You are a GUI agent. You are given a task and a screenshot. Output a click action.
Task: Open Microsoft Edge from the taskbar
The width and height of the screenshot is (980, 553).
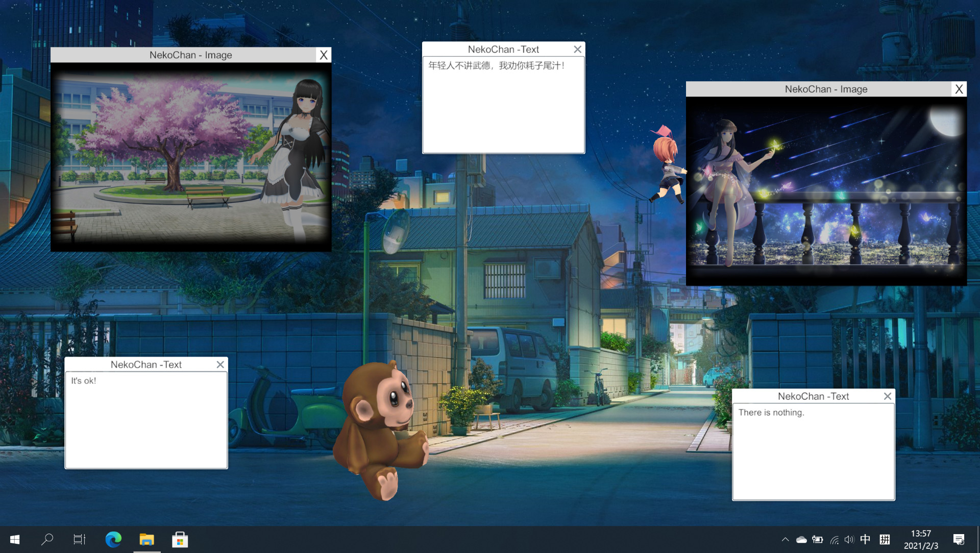point(113,539)
